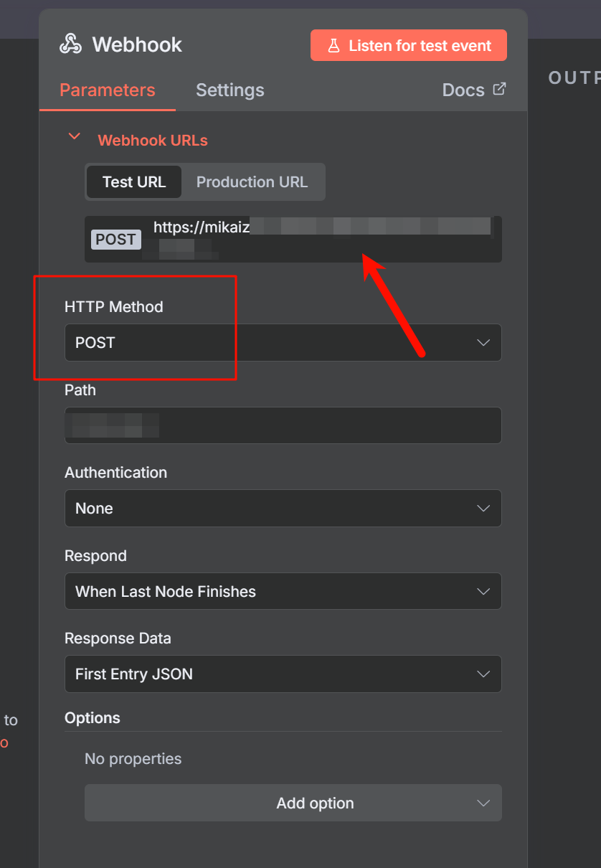
Task: Click the POST method badge
Action: pos(115,240)
